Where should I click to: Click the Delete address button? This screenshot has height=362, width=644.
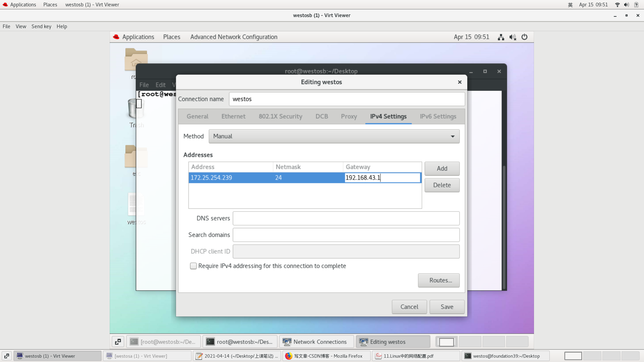[442, 185]
